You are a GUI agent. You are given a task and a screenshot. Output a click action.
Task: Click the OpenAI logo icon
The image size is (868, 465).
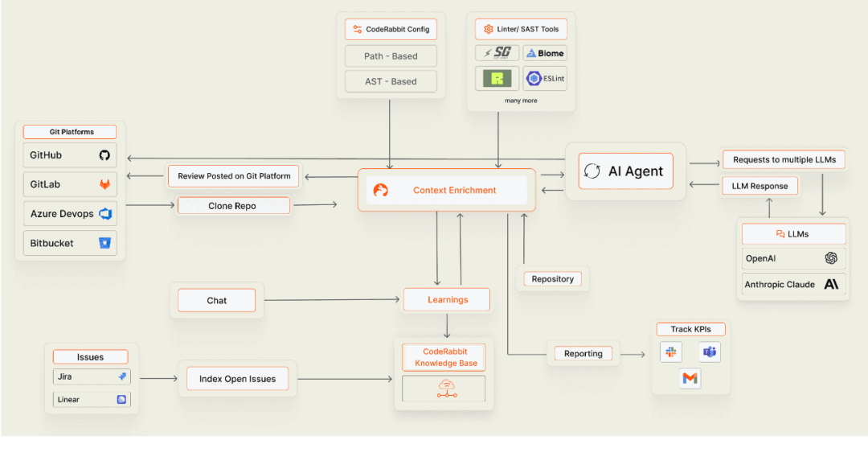(831, 258)
